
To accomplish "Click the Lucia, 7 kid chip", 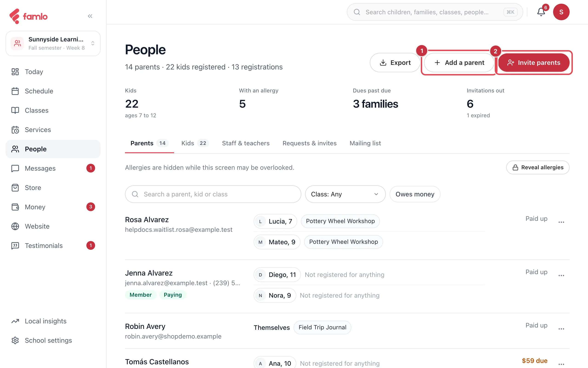I will coord(275,221).
